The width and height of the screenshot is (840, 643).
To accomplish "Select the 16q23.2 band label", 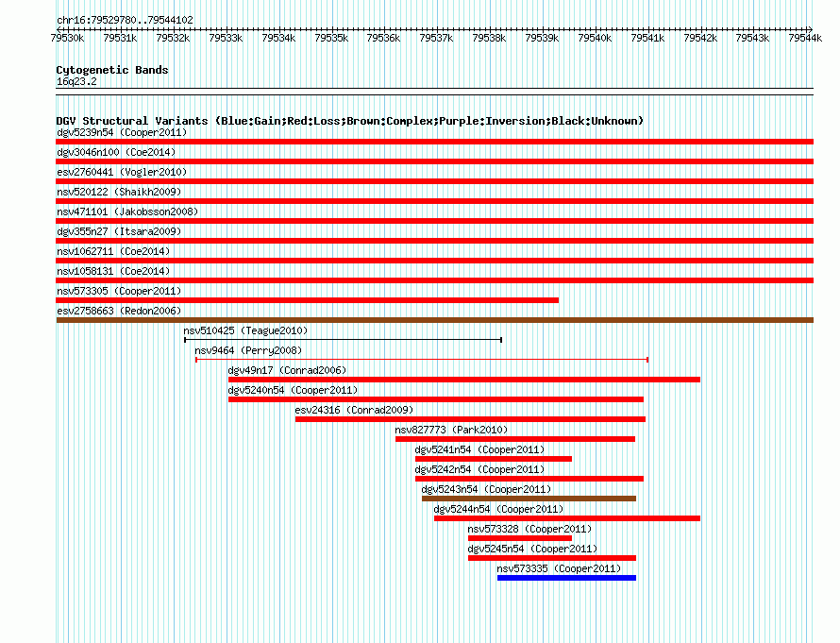I will [x=76, y=81].
